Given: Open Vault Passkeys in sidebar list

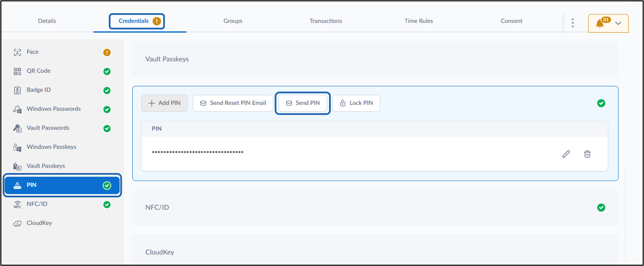Looking at the screenshot, I should [62, 166].
